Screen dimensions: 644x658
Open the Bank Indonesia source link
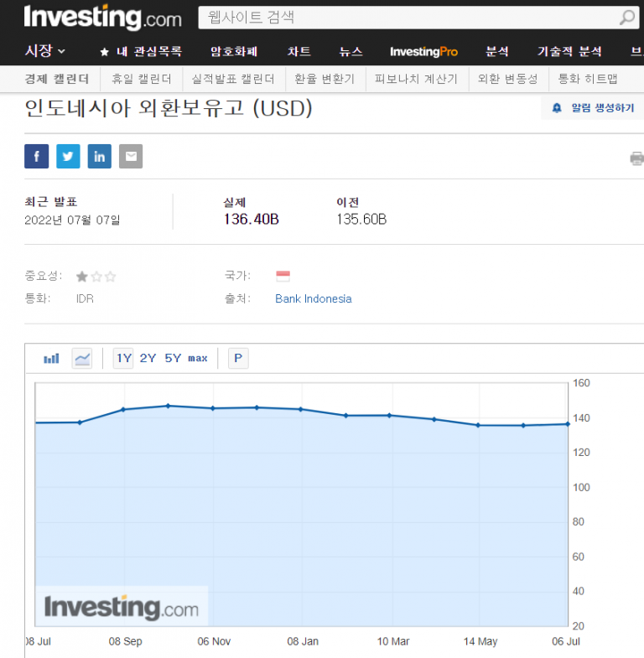pyautogui.click(x=313, y=299)
